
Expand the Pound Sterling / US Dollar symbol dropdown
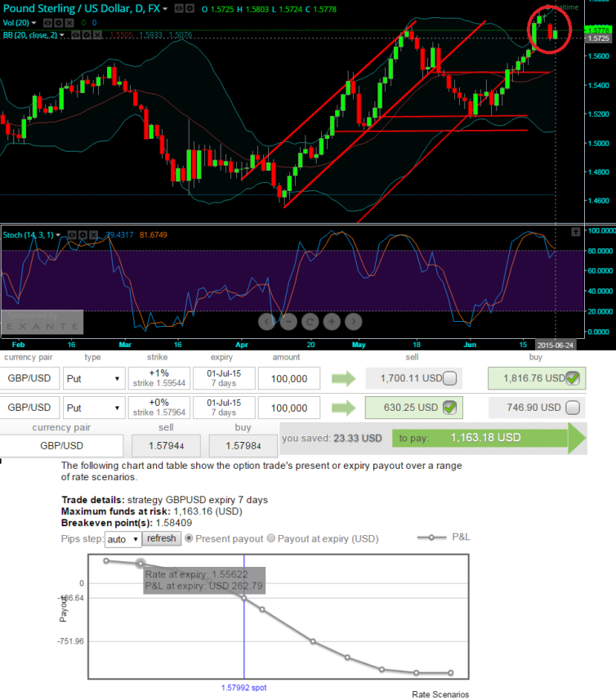(165, 9)
